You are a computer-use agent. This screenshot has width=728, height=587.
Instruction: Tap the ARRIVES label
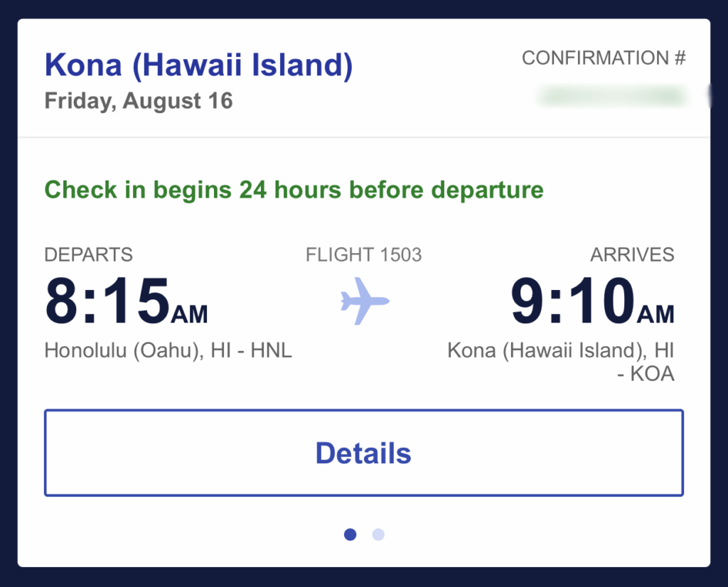(x=632, y=254)
